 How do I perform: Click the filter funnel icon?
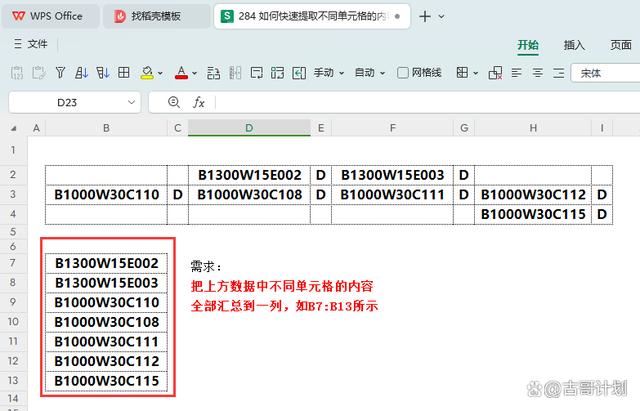tap(60, 73)
